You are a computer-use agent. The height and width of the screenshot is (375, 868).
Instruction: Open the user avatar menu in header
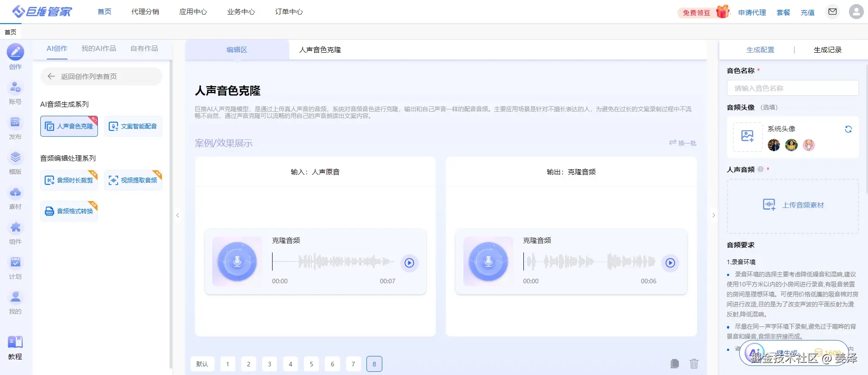click(x=856, y=11)
